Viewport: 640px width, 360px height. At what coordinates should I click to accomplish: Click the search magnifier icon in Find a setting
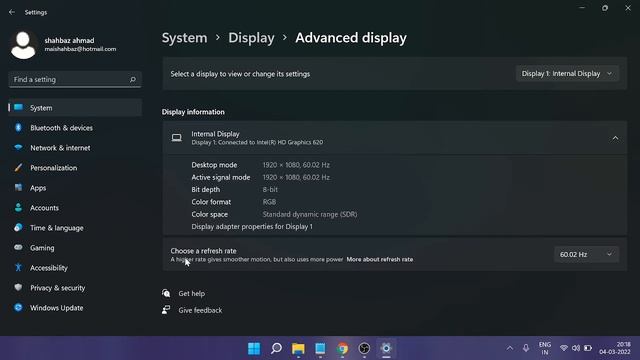point(133,80)
